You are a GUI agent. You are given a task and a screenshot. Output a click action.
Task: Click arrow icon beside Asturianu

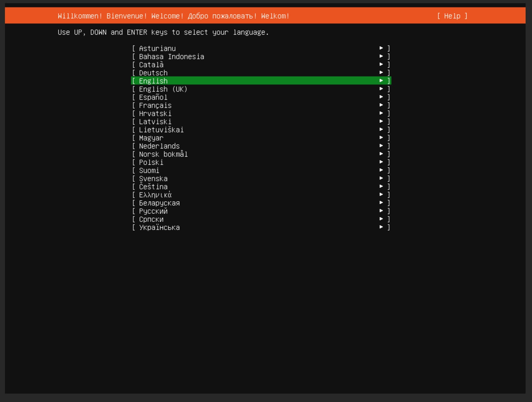(x=381, y=48)
